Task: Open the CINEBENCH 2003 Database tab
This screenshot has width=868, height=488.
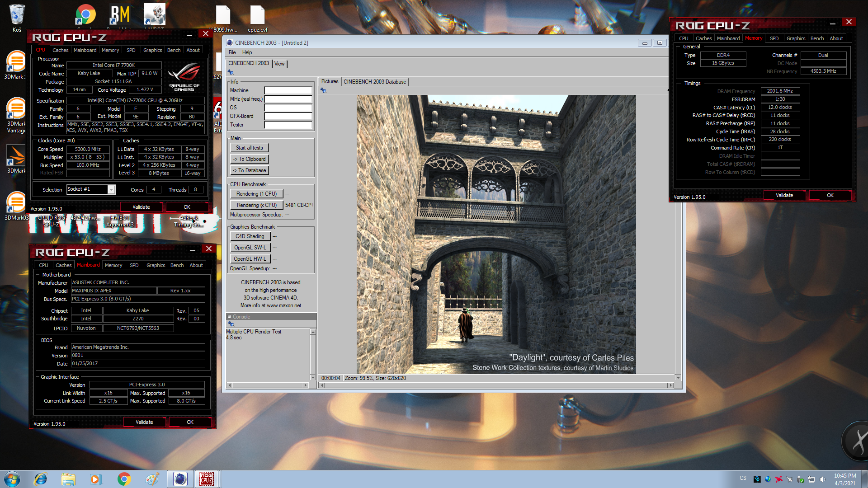Action: click(375, 82)
